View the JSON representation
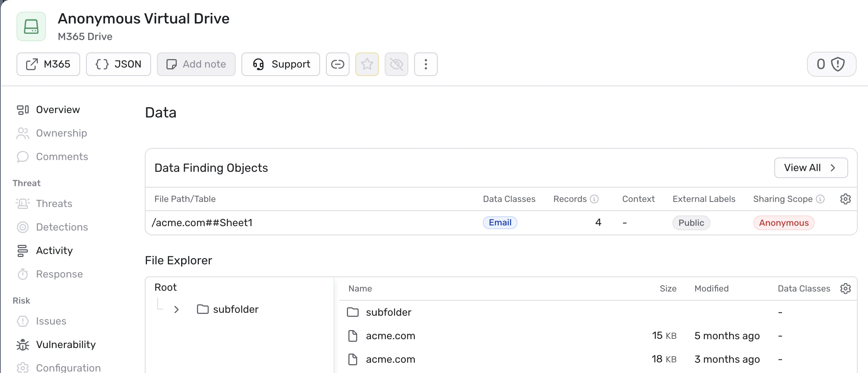The height and width of the screenshot is (373, 868). click(118, 64)
